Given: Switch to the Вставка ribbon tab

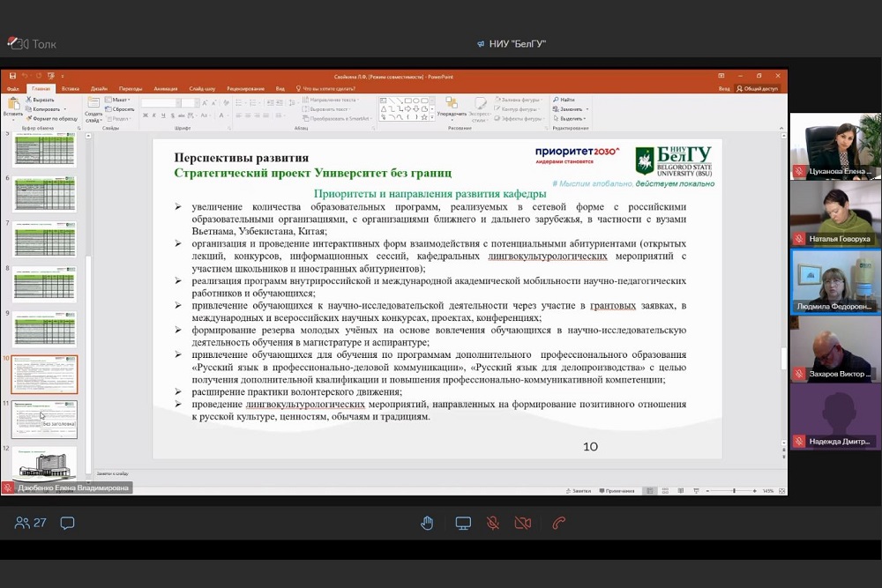Looking at the screenshot, I should click(x=71, y=89).
